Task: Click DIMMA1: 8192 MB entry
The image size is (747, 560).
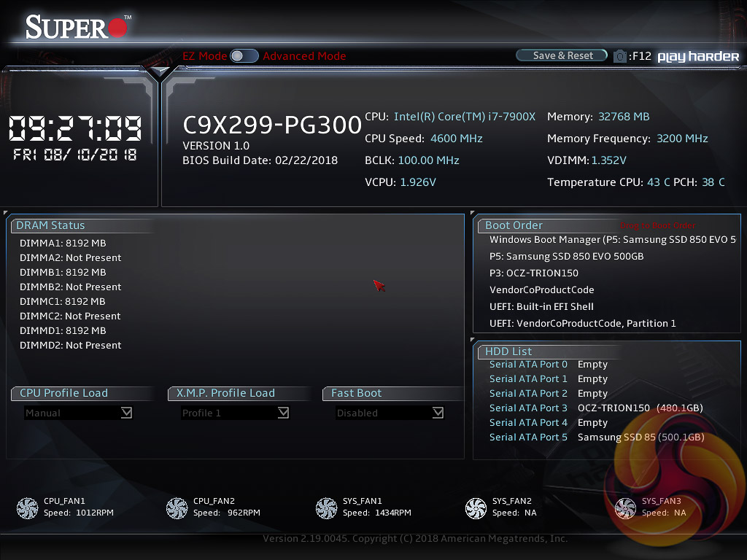Action: [63, 243]
